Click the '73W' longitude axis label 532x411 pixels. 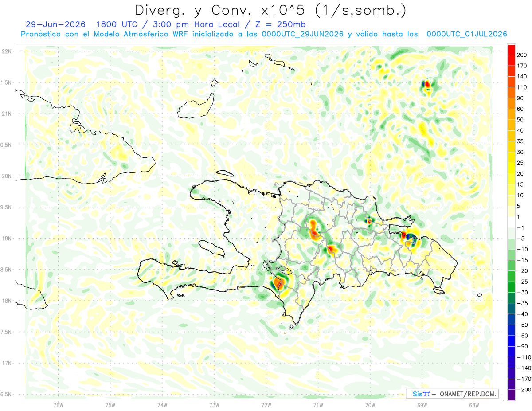[x=214, y=405]
